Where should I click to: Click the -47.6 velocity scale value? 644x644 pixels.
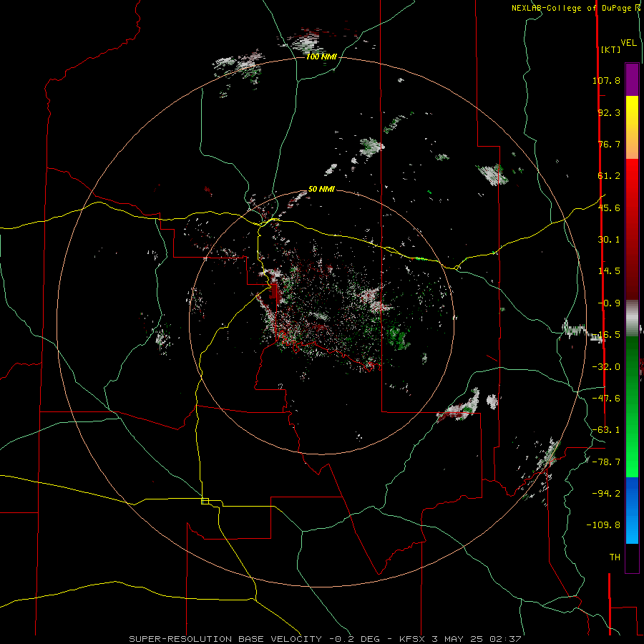[x=606, y=399]
